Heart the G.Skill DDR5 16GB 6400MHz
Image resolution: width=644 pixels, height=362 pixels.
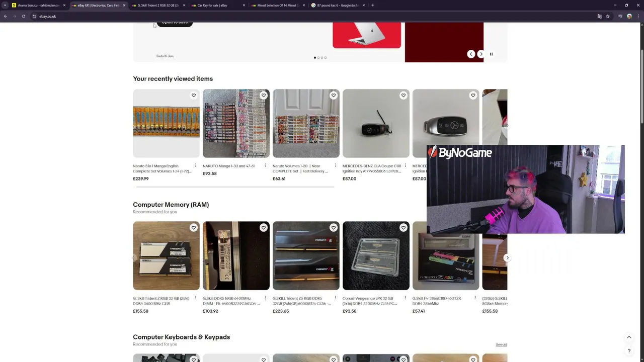tap(263, 228)
